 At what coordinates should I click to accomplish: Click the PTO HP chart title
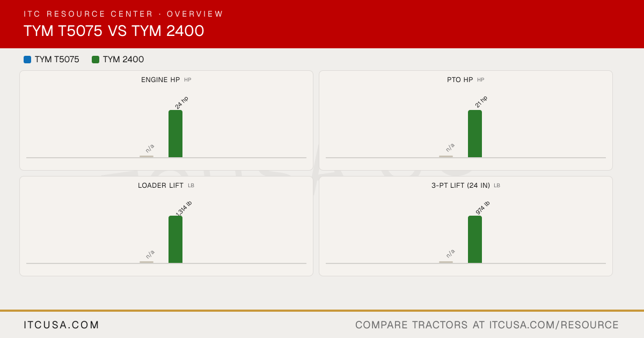[460, 80]
